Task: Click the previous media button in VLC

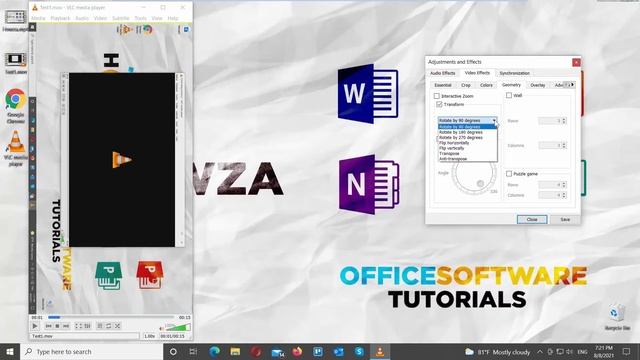Action: 49,326
